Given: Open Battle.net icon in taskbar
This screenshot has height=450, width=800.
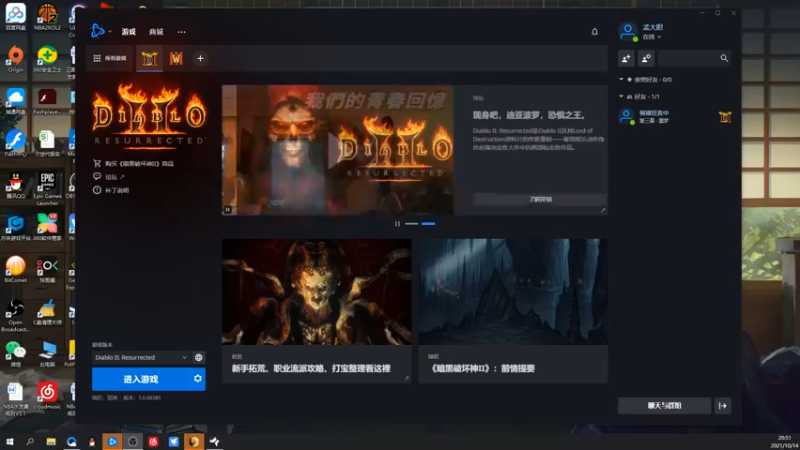Looking at the screenshot, I should click(112, 442).
